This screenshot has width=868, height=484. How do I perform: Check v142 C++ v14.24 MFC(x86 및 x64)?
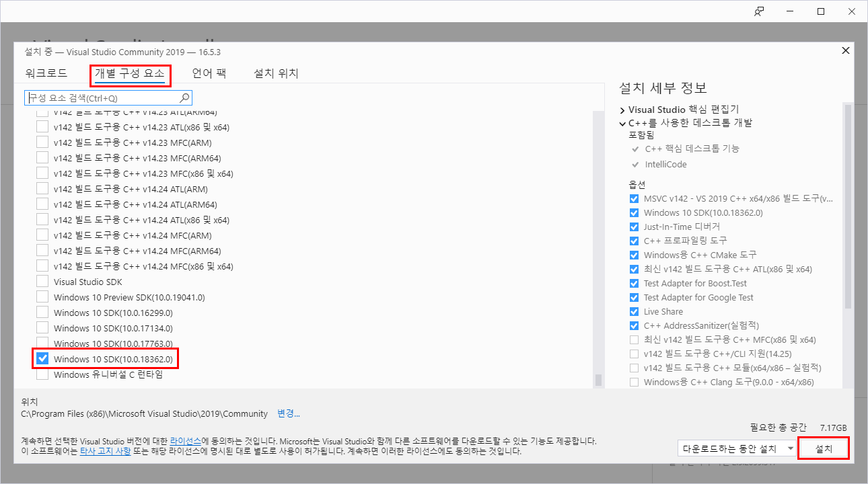pos(42,266)
